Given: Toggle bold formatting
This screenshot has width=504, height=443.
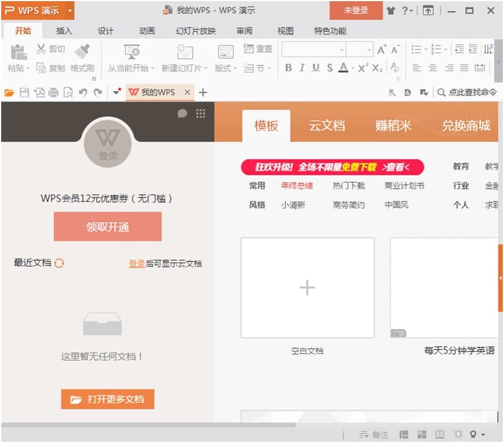Looking at the screenshot, I should (288, 67).
